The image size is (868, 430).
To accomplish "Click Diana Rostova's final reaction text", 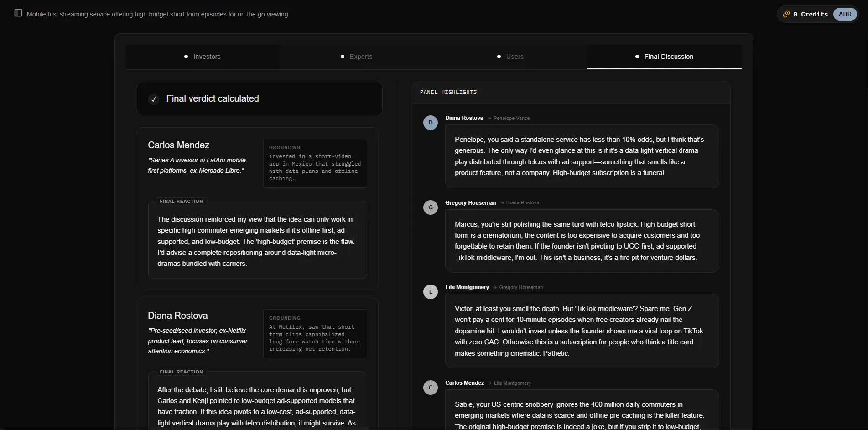I will pos(256,406).
